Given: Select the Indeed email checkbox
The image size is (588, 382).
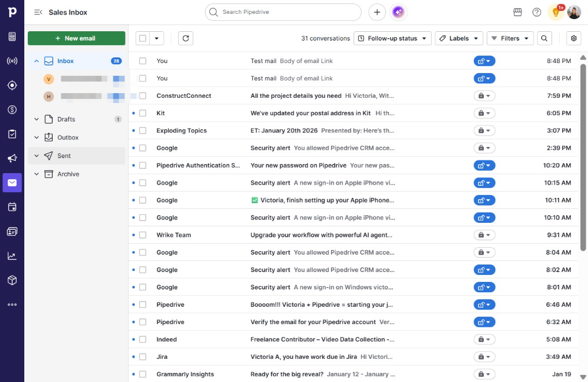Looking at the screenshot, I should (142, 339).
